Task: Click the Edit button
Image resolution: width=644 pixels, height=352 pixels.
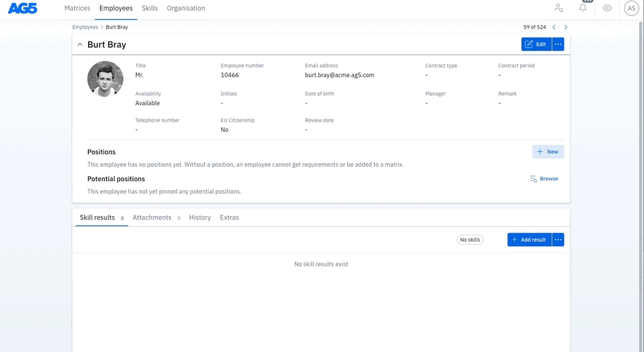Action: 536,44
